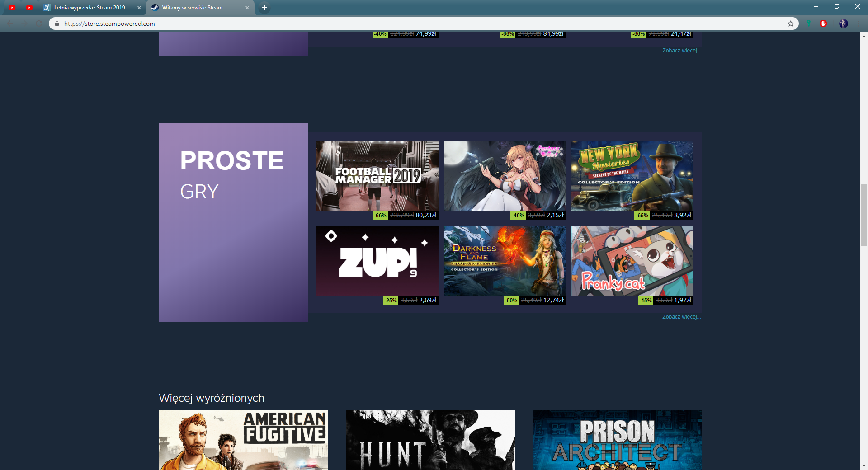Click the 24,47zł price at top
The image size is (868, 470).
click(681, 34)
